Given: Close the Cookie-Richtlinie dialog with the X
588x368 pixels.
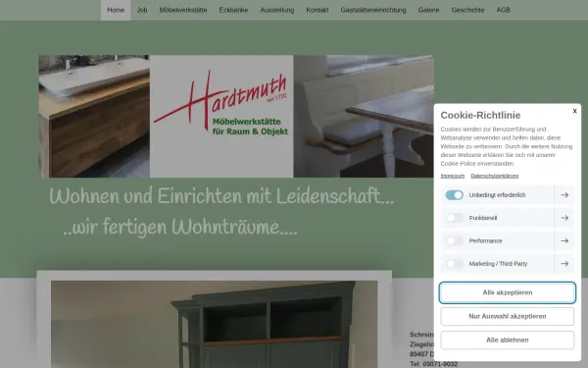Looking at the screenshot, I should click(x=574, y=111).
